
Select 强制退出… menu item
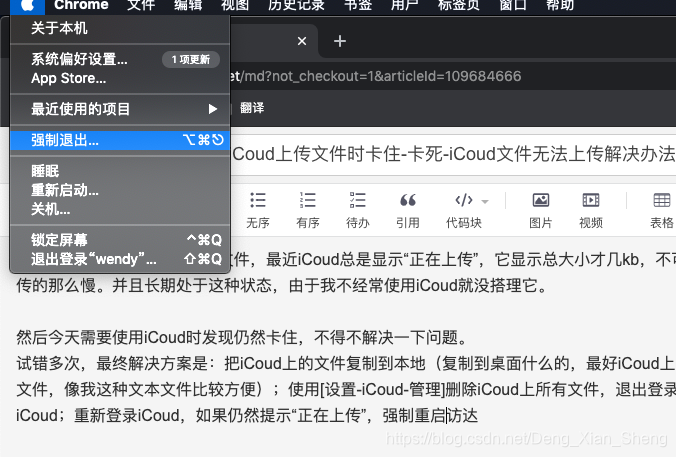pyautogui.click(x=120, y=140)
